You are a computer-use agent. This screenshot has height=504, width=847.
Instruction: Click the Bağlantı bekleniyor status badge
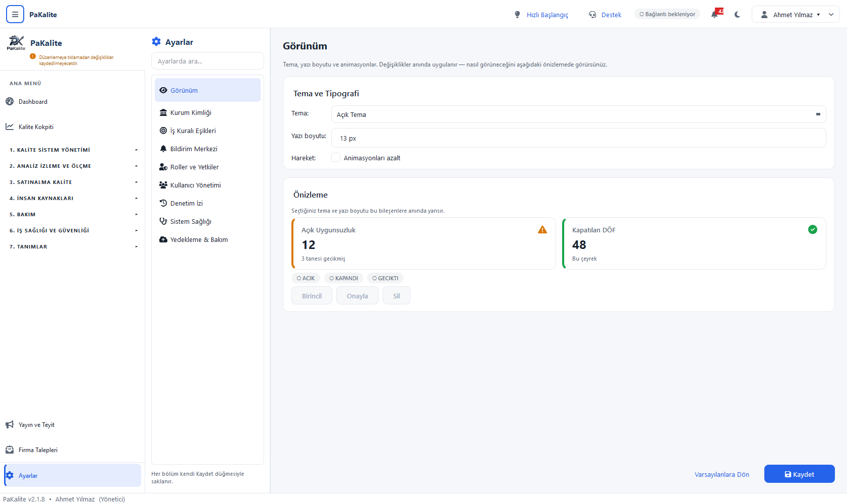(x=667, y=14)
